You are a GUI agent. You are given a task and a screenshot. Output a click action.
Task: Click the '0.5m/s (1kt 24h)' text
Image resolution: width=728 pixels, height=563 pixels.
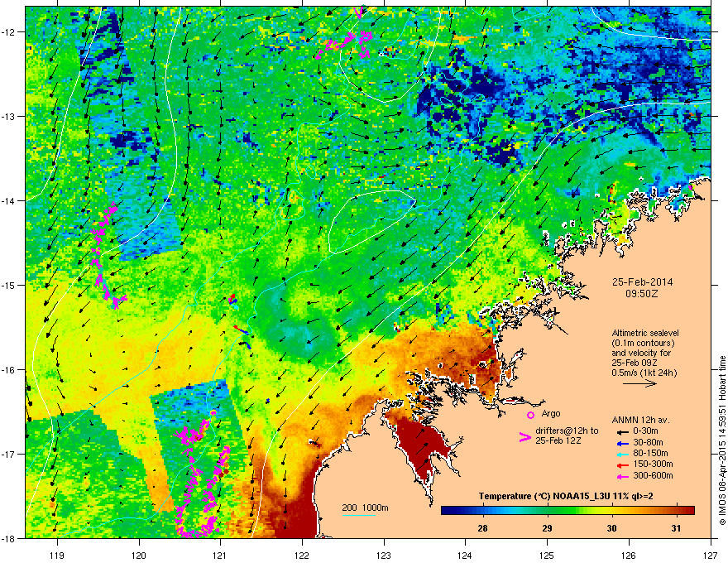(x=644, y=373)
